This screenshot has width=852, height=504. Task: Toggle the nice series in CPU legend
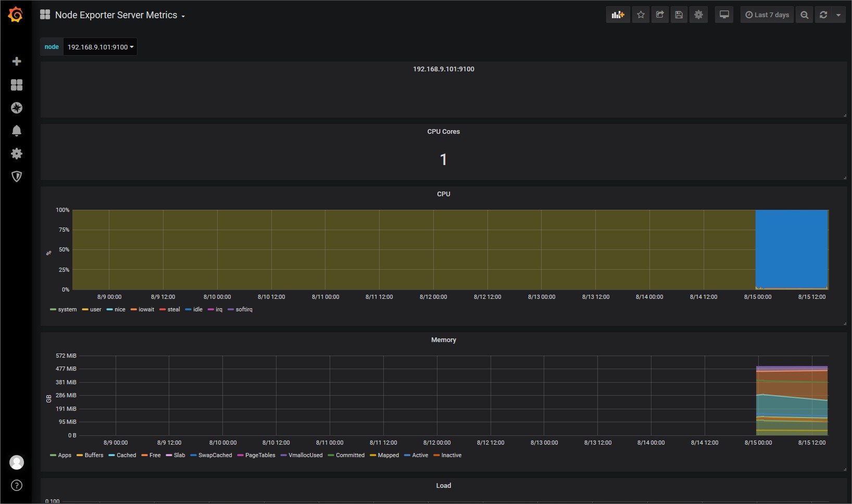tap(116, 310)
